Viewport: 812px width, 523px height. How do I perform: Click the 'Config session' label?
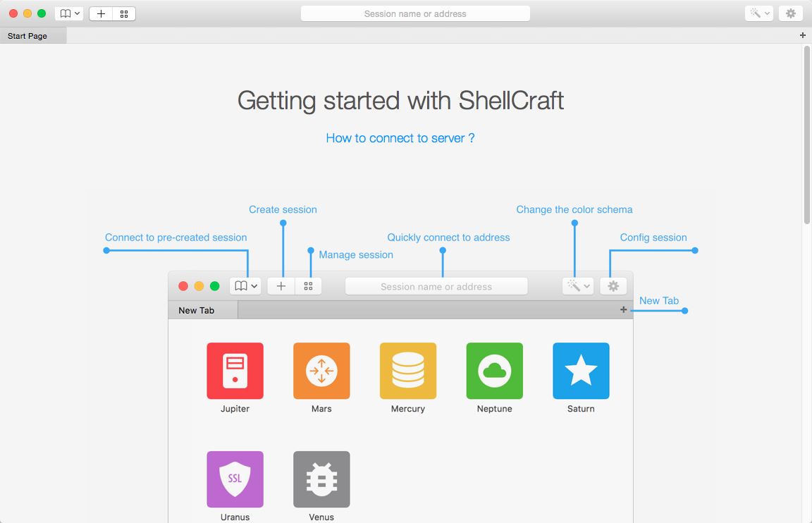(653, 238)
